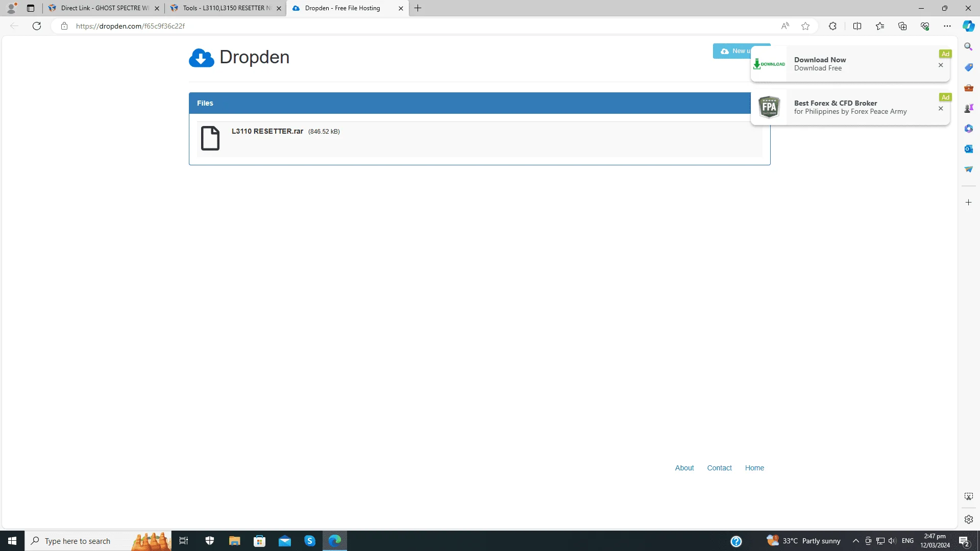Open the Home footer link

coord(754,468)
